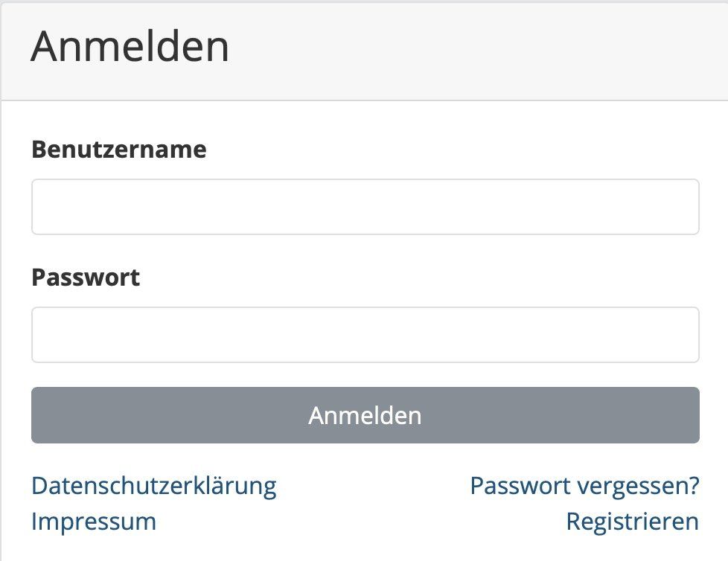Create a new account via Registrieren
728x561 pixels.
coord(632,522)
